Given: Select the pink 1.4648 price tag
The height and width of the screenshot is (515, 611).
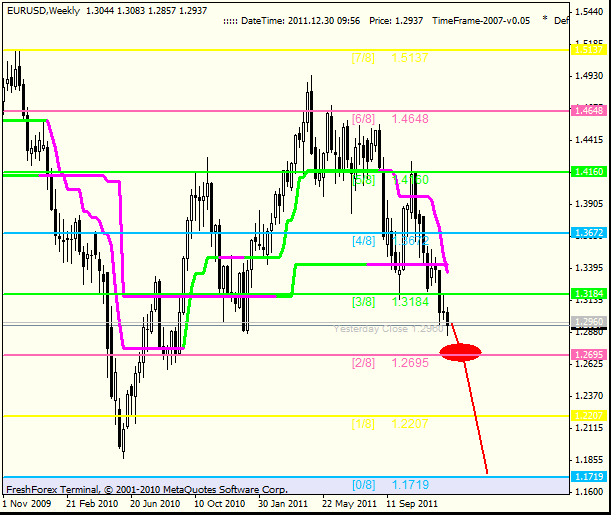Looking at the screenshot, I should (x=589, y=111).
